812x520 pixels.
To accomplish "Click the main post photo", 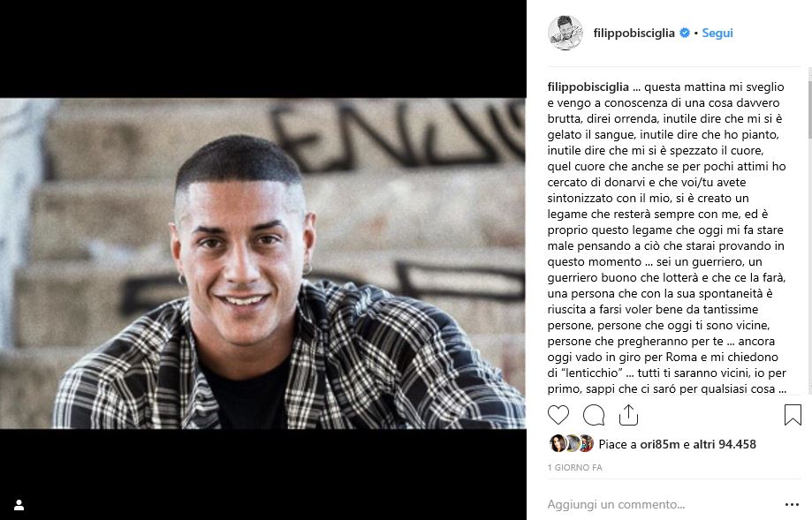I will [x=263, y=263].
